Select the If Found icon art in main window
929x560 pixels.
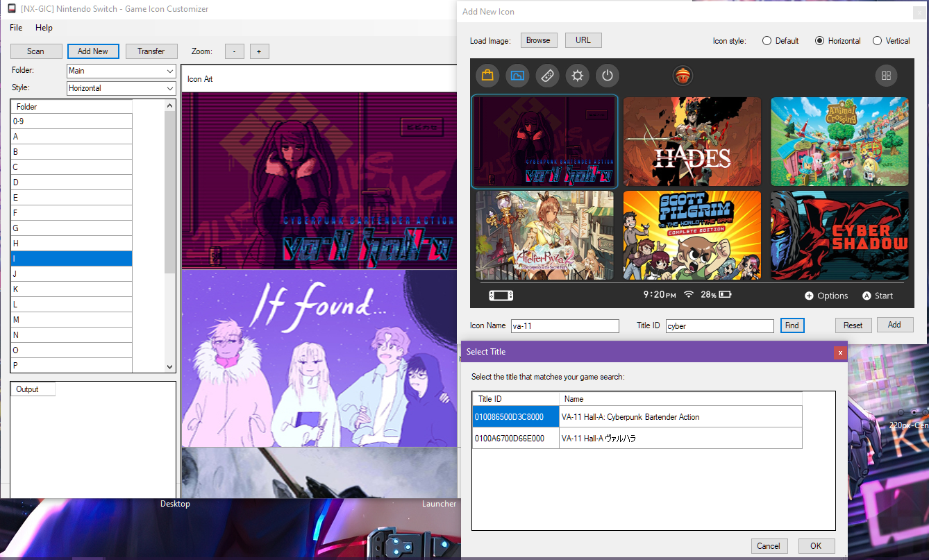click(318, 359)
